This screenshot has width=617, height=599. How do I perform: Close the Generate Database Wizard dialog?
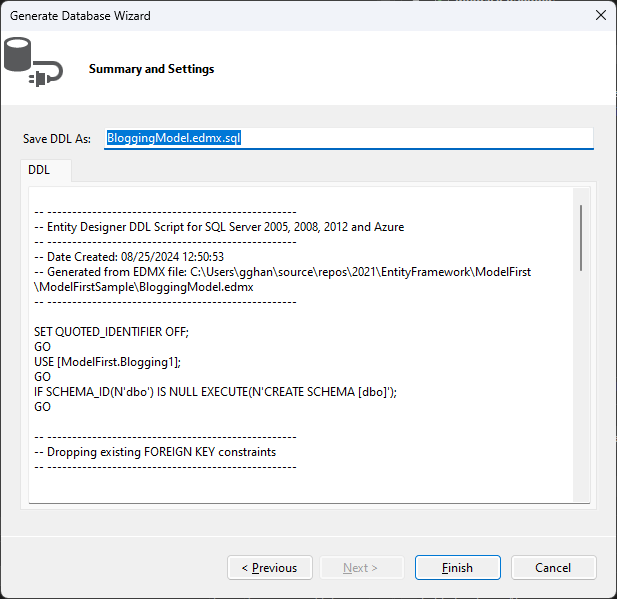[x=600, y=16]
